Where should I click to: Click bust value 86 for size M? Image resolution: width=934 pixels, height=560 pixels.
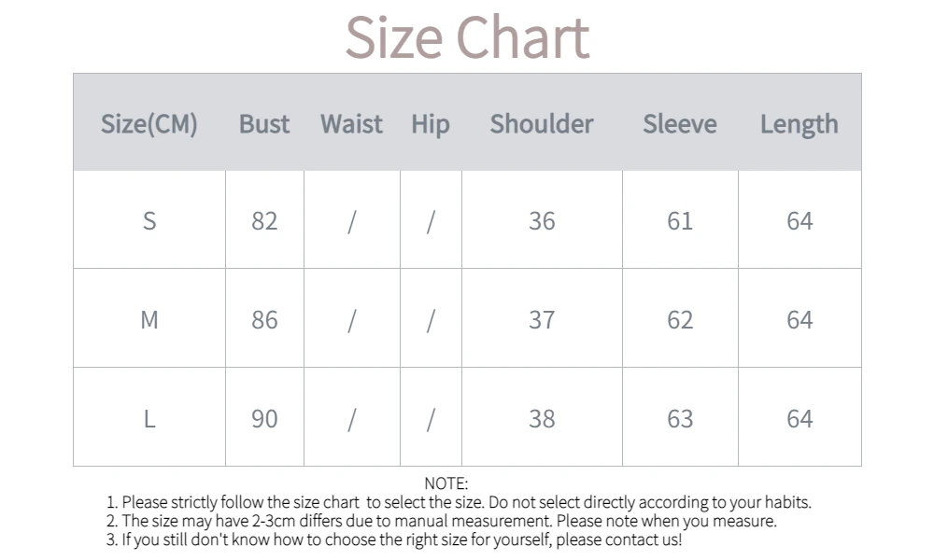[264, 320]
